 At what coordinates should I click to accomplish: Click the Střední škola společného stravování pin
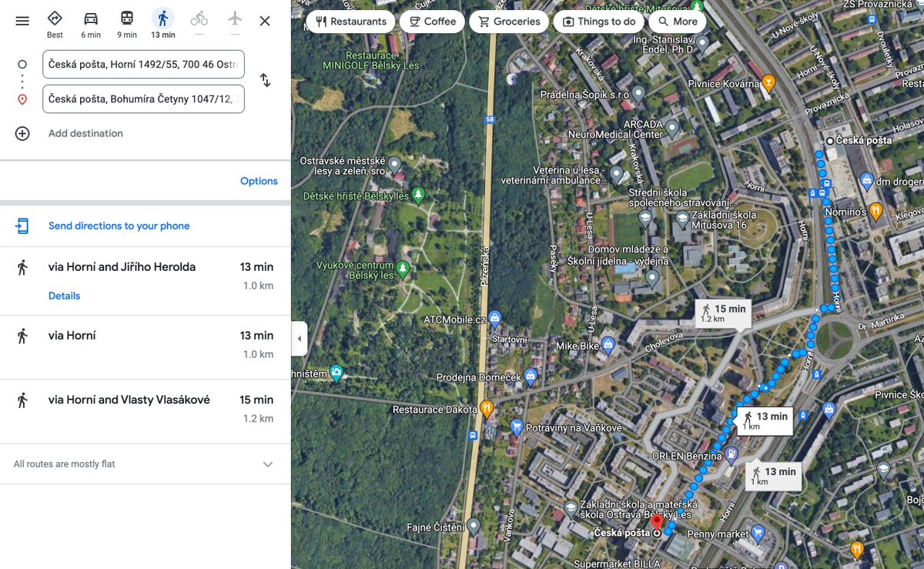[x=645, y=219]
